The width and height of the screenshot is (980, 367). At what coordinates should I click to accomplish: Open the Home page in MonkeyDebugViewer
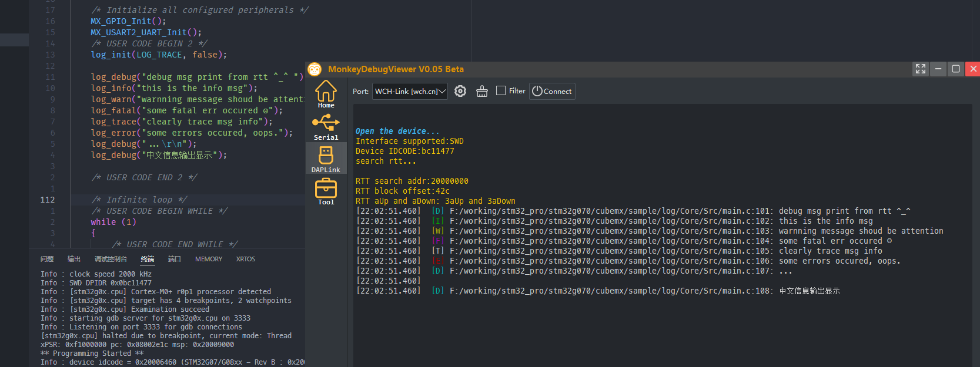click(326, 94)
